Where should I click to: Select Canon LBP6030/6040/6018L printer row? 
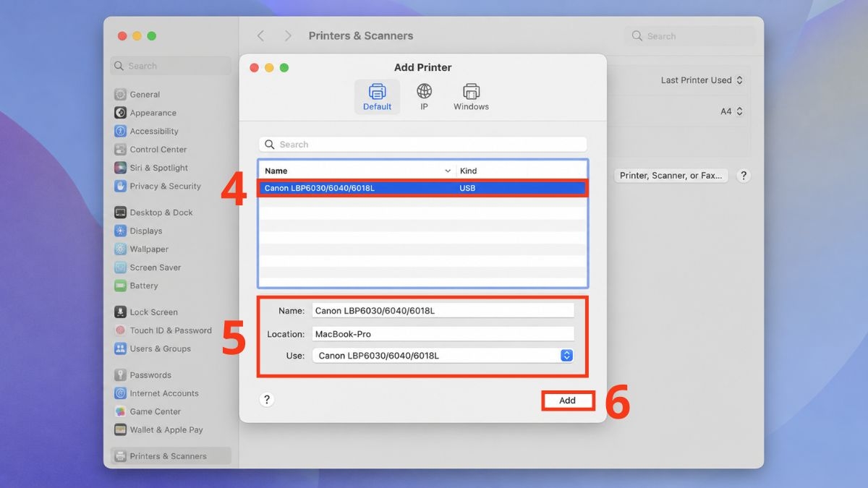[422, 188]
